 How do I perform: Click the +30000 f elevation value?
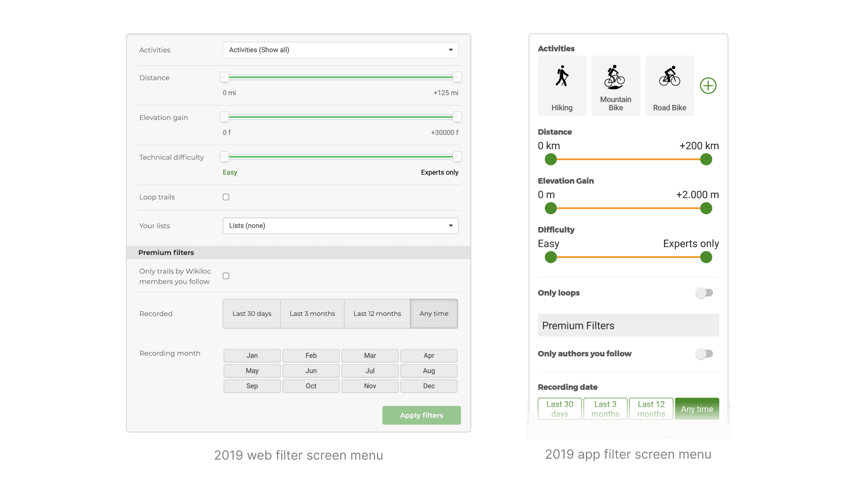click(444, 133)
